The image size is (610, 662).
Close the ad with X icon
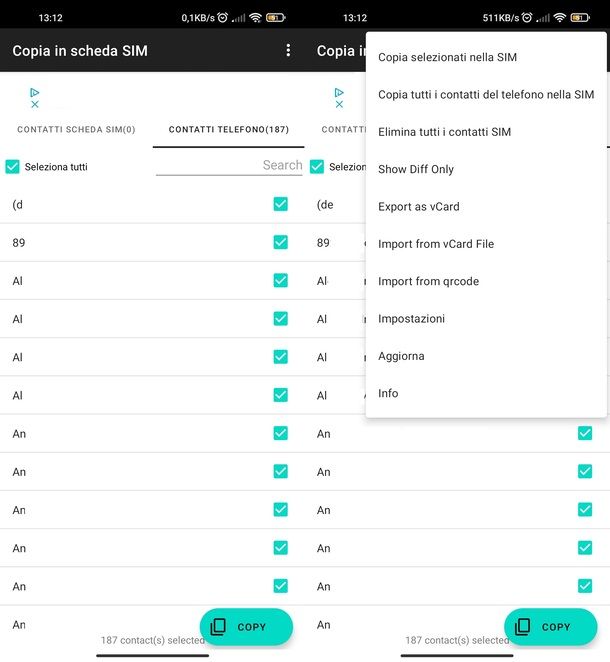click(35, 104)
